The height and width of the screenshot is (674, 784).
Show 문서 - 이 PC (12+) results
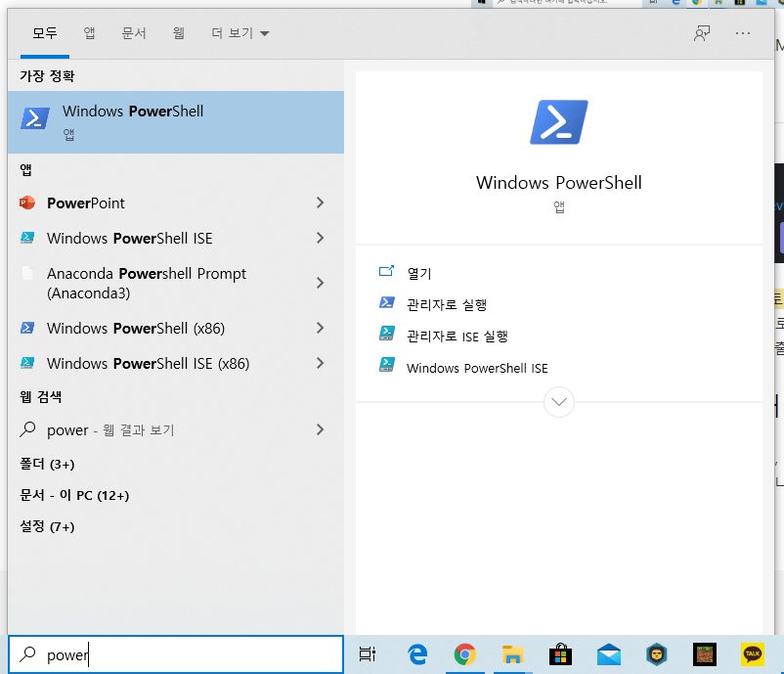pyautogui.click(x=74, y=495)
